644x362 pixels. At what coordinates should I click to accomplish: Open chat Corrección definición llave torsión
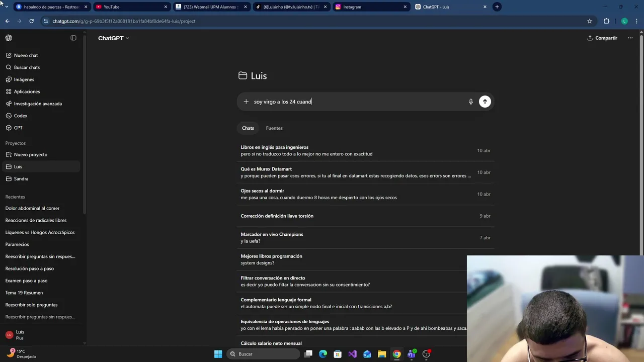365,216
